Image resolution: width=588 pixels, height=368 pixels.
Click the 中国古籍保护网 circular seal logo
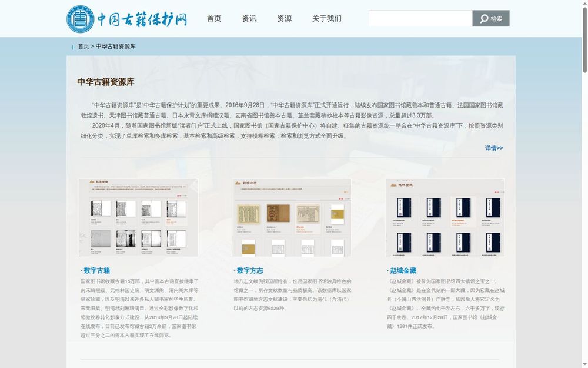(x=80, y=18)
